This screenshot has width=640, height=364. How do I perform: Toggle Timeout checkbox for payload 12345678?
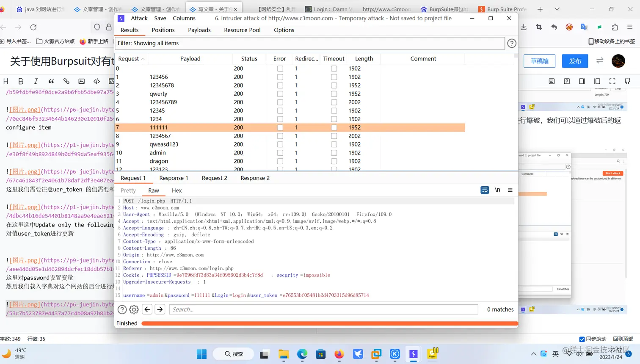(x=334, y=85)
